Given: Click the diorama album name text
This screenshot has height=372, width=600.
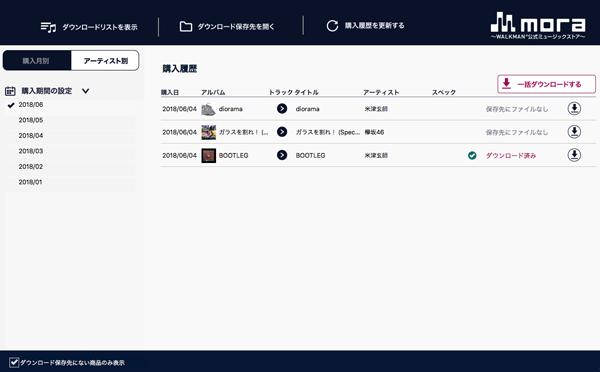Looking at the screenshot, I should pos(230,109).
